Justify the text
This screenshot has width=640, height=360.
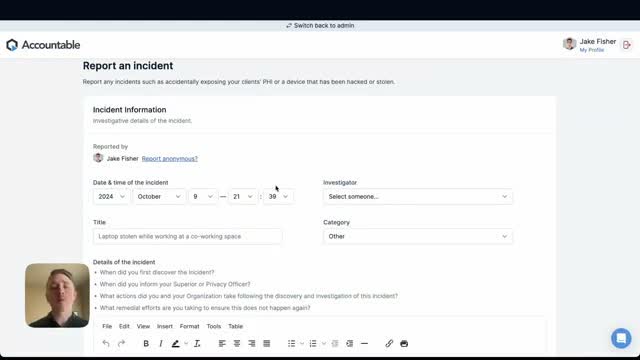point(267,344)
